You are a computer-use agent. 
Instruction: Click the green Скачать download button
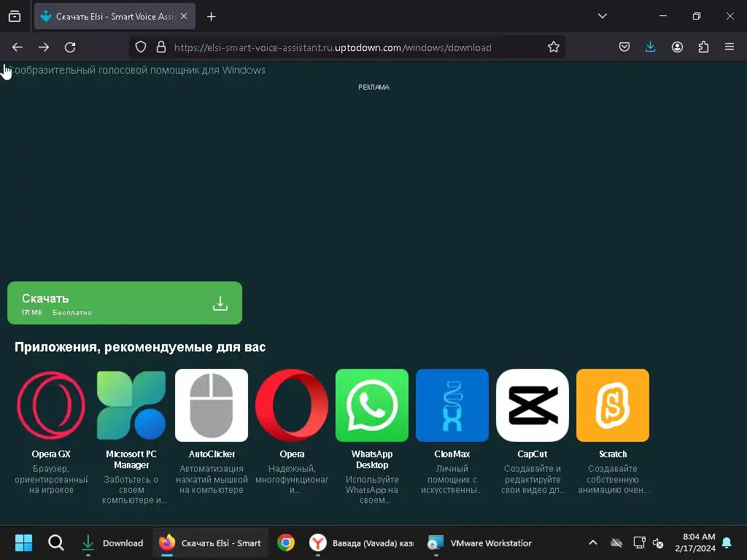click(124, 303)
